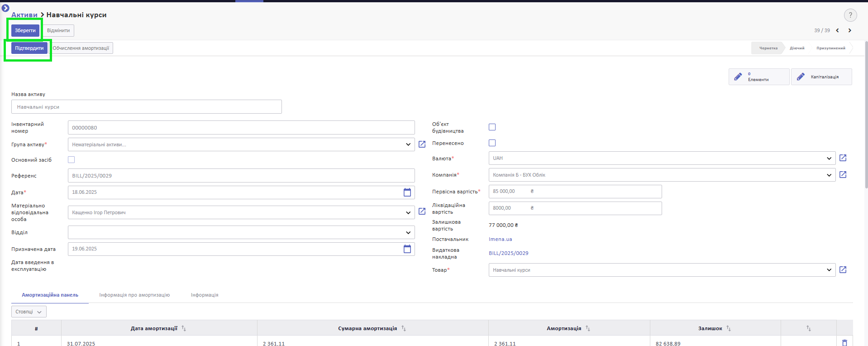Switch to Інформація tab
This screenshot has width=868, height=346.
point(205,295)
